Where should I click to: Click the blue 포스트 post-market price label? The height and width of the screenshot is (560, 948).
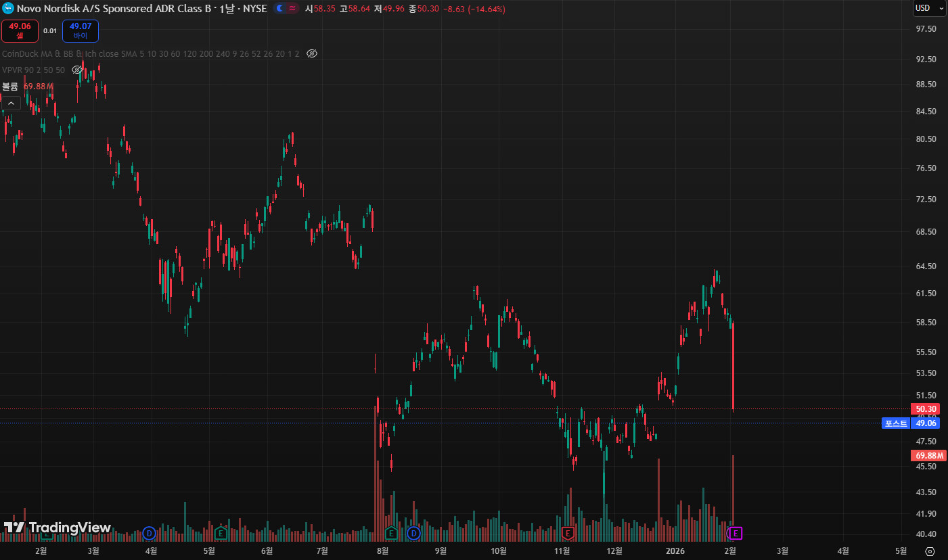[x=910, y=423]
